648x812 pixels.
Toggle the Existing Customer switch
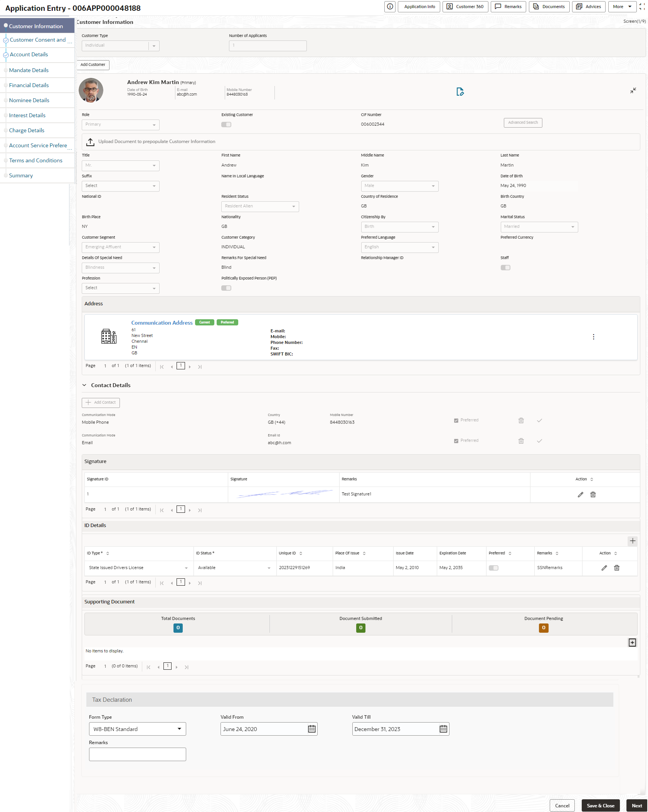226,125
